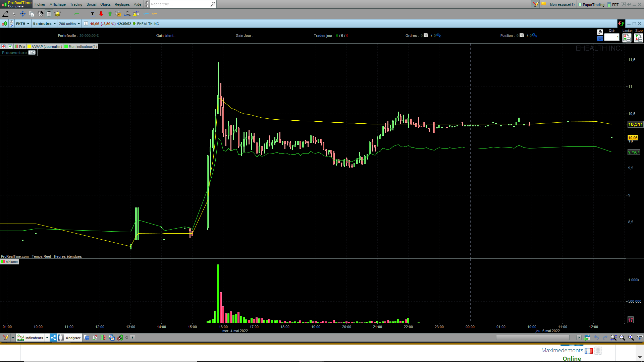Viewport: 644px width, 362px height.
Task: Expand the 200 unités dropdown
Action: pyautogui.click(x=69, y=23)
